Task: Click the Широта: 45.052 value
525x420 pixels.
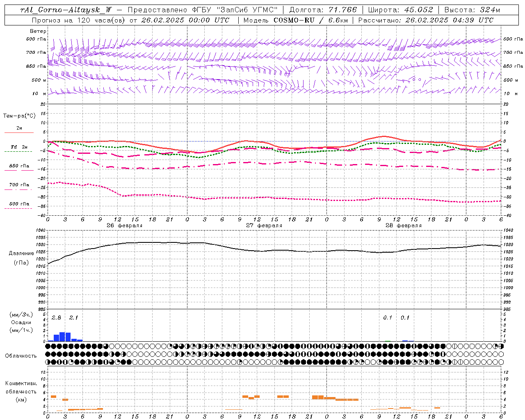Action: point(400,10)
